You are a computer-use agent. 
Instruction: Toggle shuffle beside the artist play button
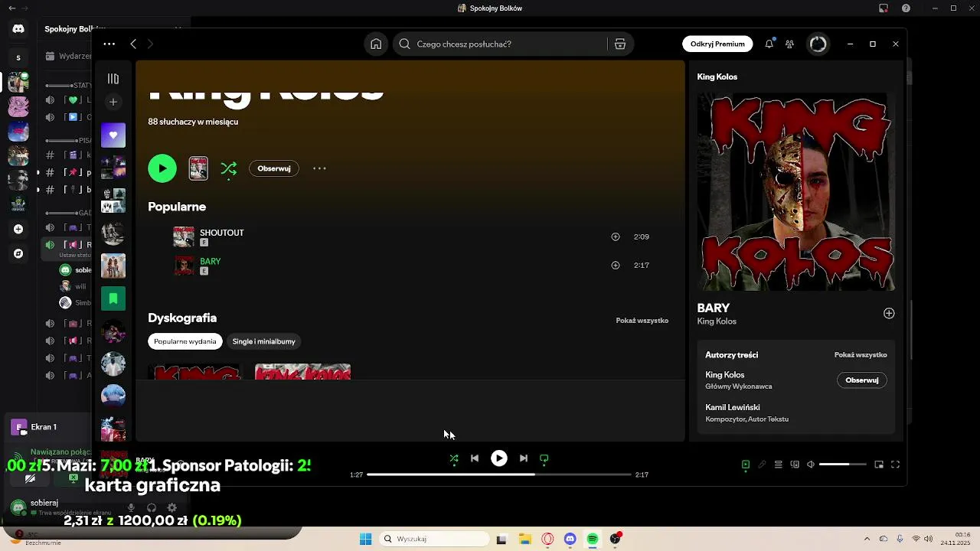pos(229,168)
